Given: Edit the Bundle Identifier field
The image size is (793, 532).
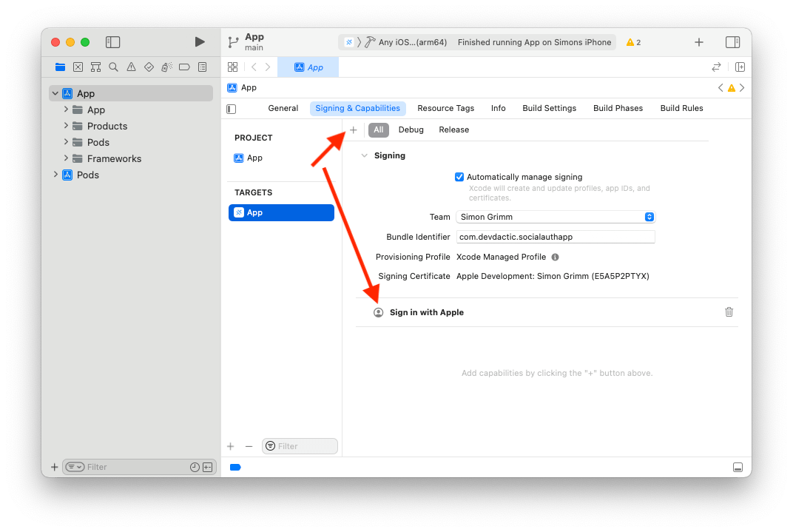Looking at the screenshot, I should (555, 236).
